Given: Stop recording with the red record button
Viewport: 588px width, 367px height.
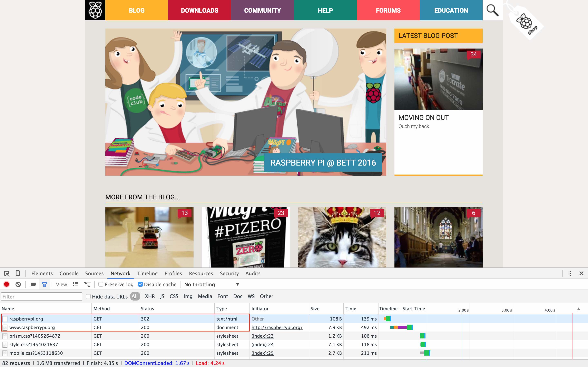Looking at the screenshot, I should (7, 284).
